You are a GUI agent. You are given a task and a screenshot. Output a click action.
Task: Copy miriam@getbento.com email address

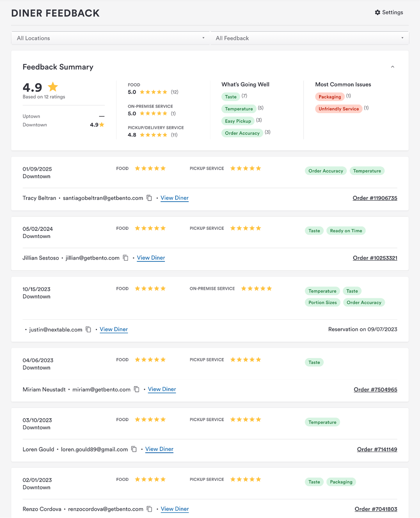(137, 389)
